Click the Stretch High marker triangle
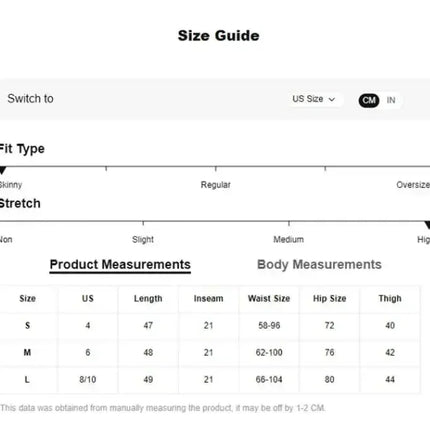The image size is (430, 430). [x=427, y=225]
